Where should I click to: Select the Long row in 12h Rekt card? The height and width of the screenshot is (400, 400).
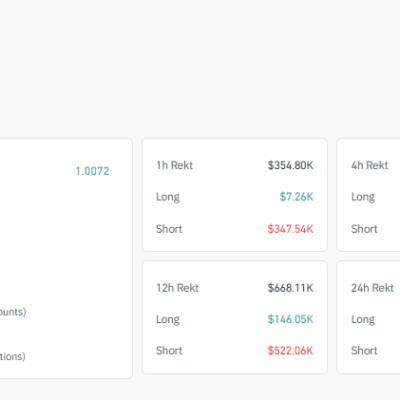point(235,319)
